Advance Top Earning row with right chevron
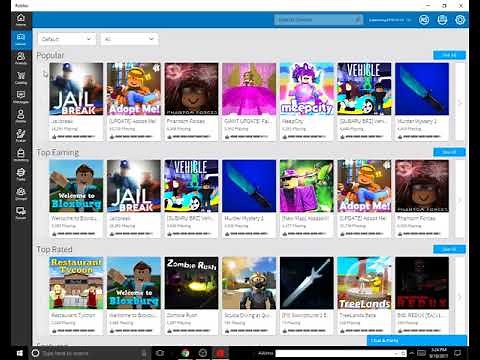This screenshot has height=360, width=480. (x=460, y=200)
